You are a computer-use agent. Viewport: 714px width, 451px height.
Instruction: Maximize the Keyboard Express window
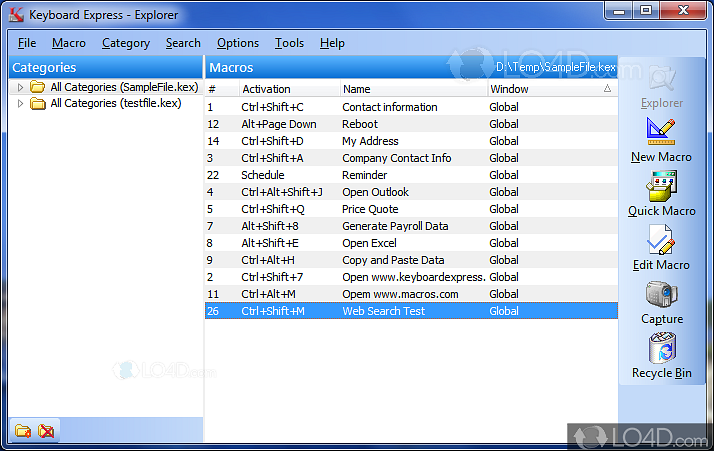tap(646, 11)
